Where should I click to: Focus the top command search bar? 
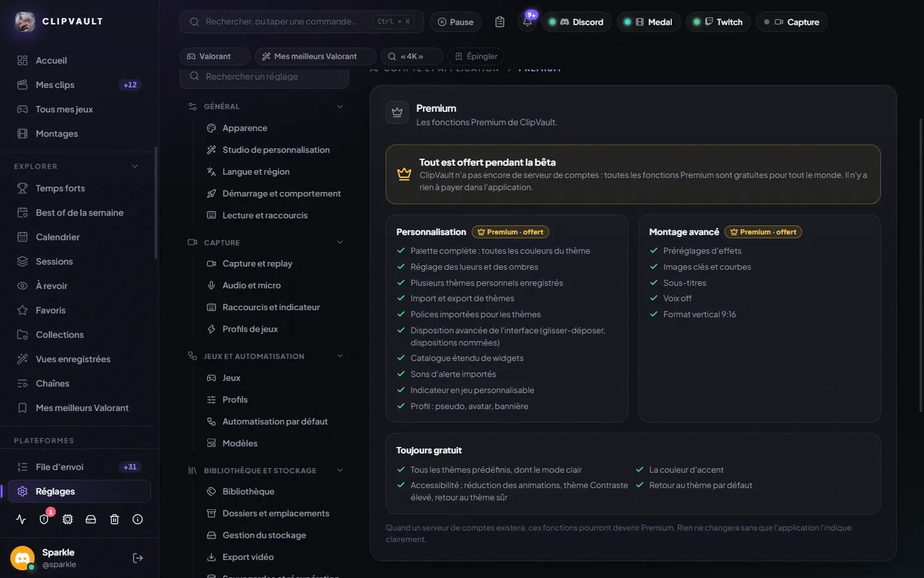coord(302,22)
